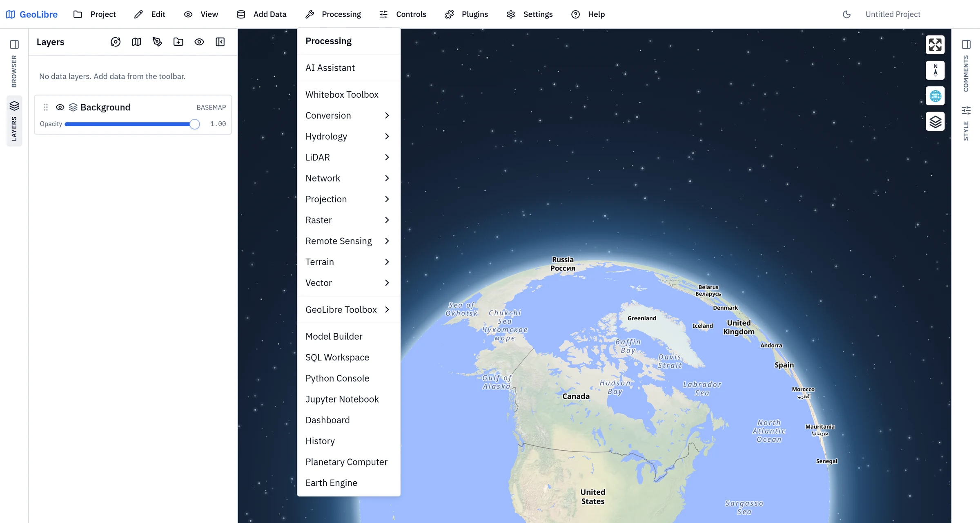980x523 pixels.
Task: Click the right panel toggle icon
Action: tap(966, 44)
